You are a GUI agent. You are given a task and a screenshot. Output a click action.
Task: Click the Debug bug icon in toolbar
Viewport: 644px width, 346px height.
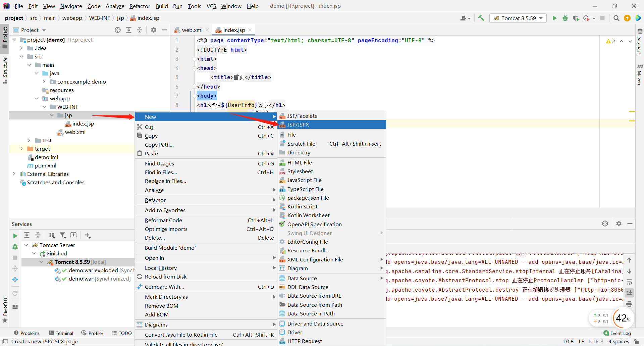coord(565,18)
